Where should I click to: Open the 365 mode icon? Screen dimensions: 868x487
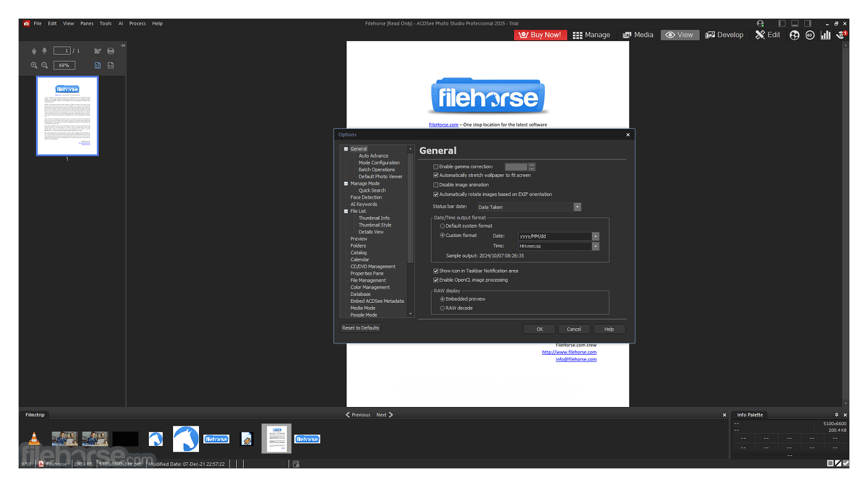click(x=810, y=35)
